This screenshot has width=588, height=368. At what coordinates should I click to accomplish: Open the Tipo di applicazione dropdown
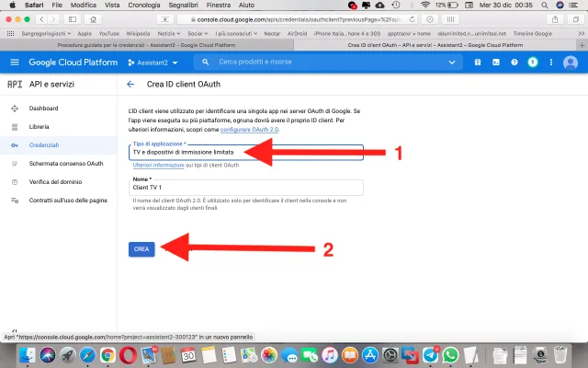pos(245,153)
